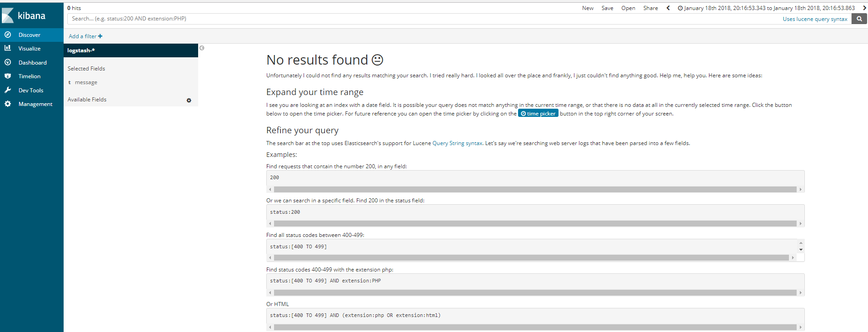This screenshot has height=332, width=868.
Task: Open the Query String syntax link
Action: click(x=457, y=143)
